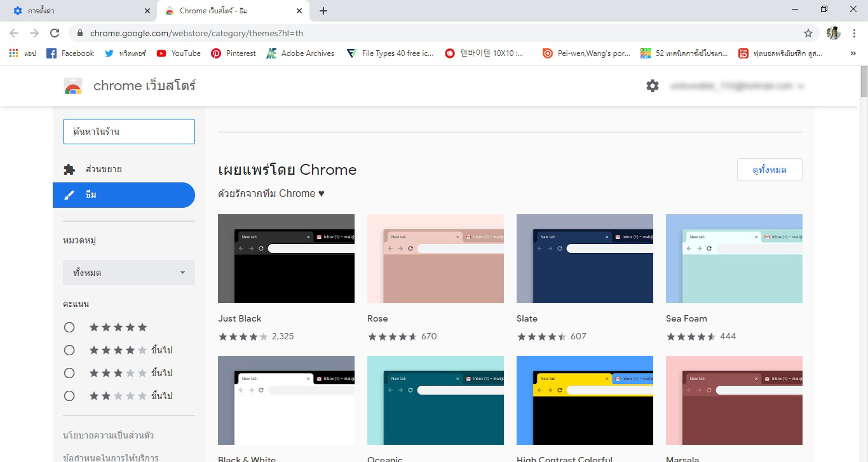868x462 pixels.
Task: Open Facebook from the bookmarks bar
Action: pyautogui.click(x=70, y=53)
